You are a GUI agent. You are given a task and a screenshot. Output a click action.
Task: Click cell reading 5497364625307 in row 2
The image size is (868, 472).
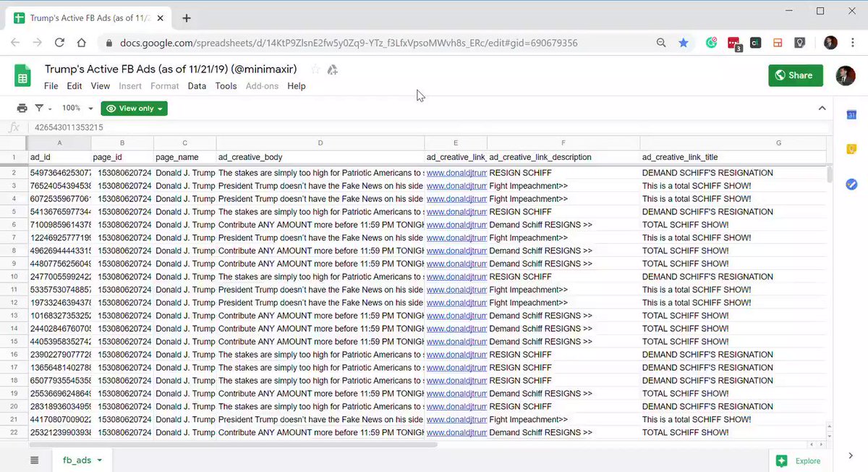tap(60, 173)
